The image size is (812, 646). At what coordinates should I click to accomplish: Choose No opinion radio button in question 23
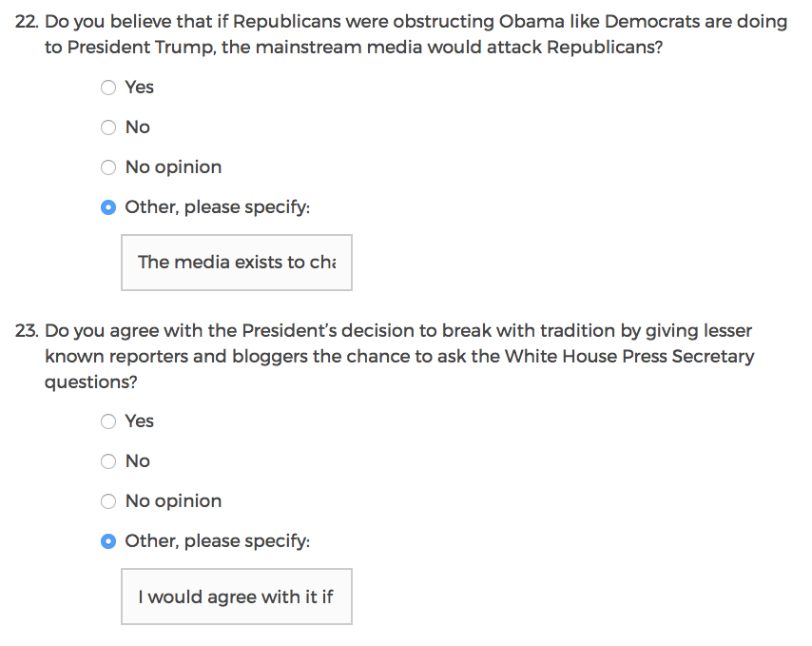[108, 501]
